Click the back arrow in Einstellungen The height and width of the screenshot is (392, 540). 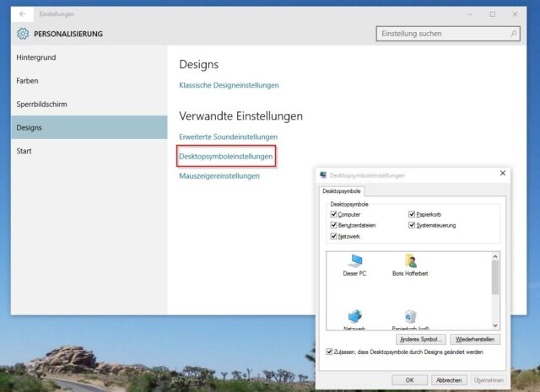click(x=21, y=13)
